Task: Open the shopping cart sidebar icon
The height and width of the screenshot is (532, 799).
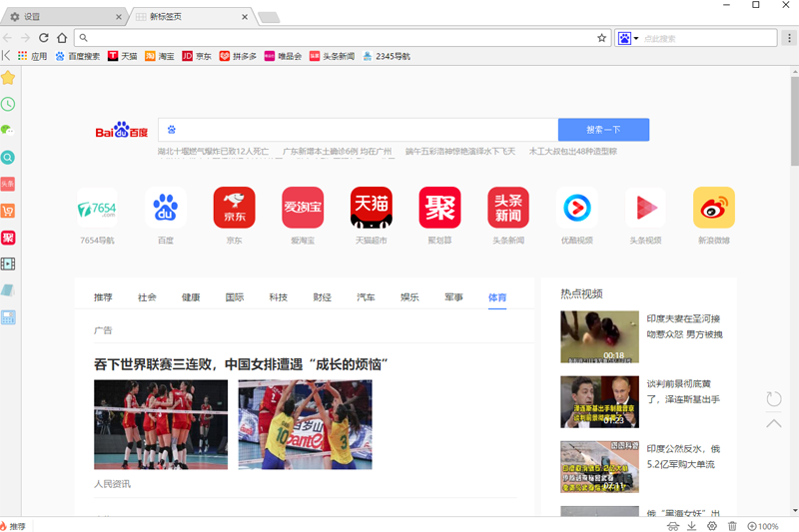Action: click(x=8, y=211)
